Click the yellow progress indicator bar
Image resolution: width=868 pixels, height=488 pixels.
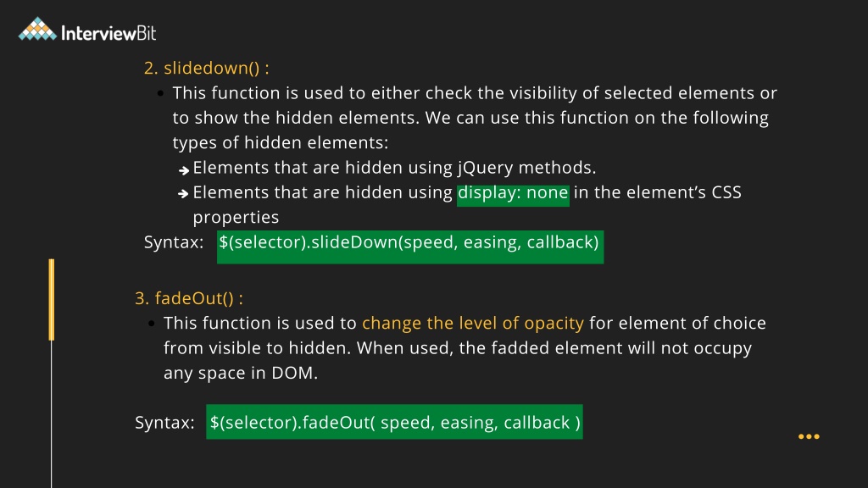tap(52, 299)
